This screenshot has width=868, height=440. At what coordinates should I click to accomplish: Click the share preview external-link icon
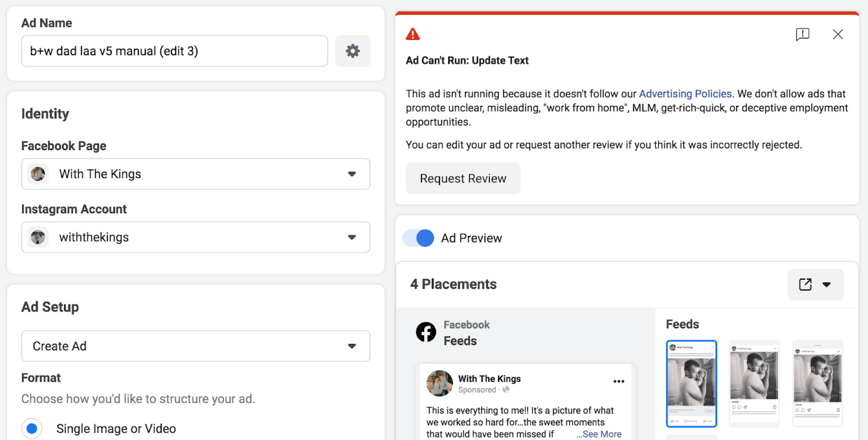click(x=805, y=284)
